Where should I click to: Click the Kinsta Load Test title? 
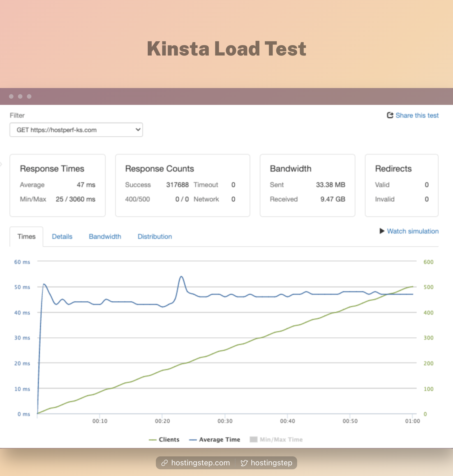pyautogui.click(x=227, y=49)
